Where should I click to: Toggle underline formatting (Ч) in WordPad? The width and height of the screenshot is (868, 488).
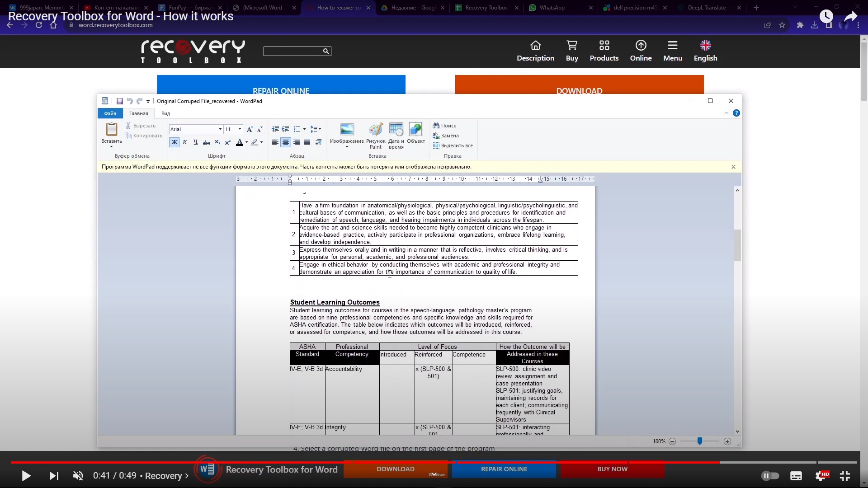196,142
